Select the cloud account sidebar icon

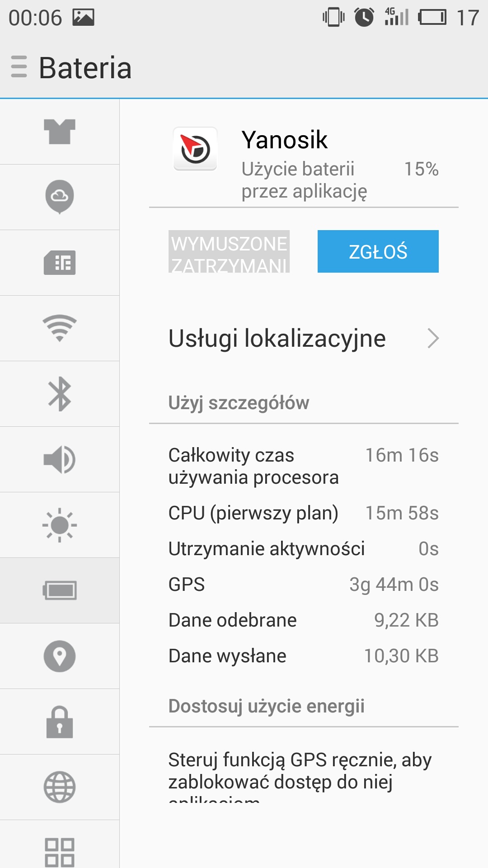pyautogui.click(x=60, y=197)
